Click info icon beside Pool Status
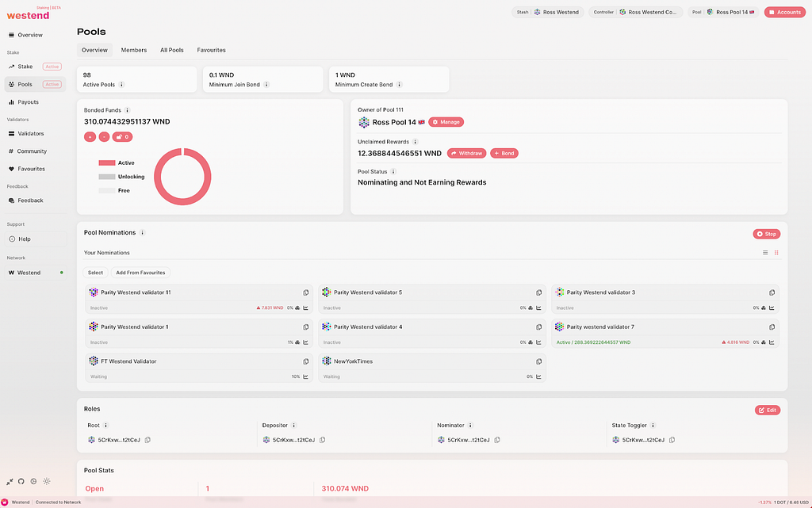The image size is (812, 508). pyautogui.click(x=393, y=172)
